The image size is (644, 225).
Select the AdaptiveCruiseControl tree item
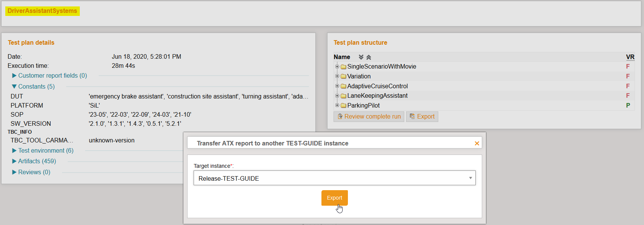coord(377,86)
